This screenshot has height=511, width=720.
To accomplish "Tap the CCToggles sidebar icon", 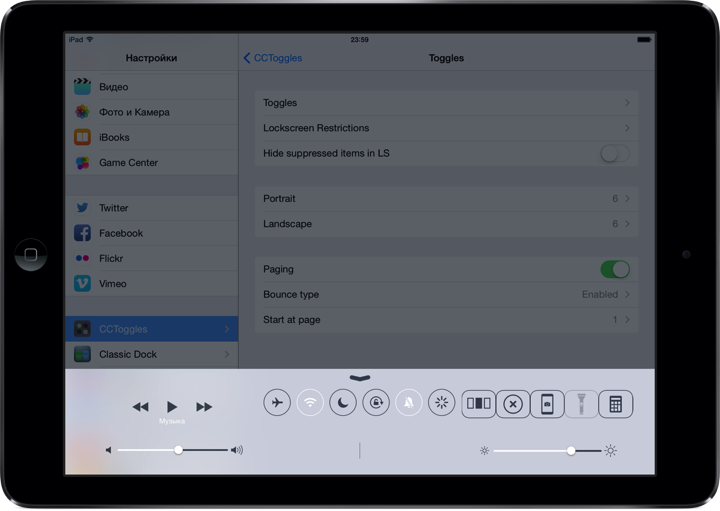I will 82,329.
